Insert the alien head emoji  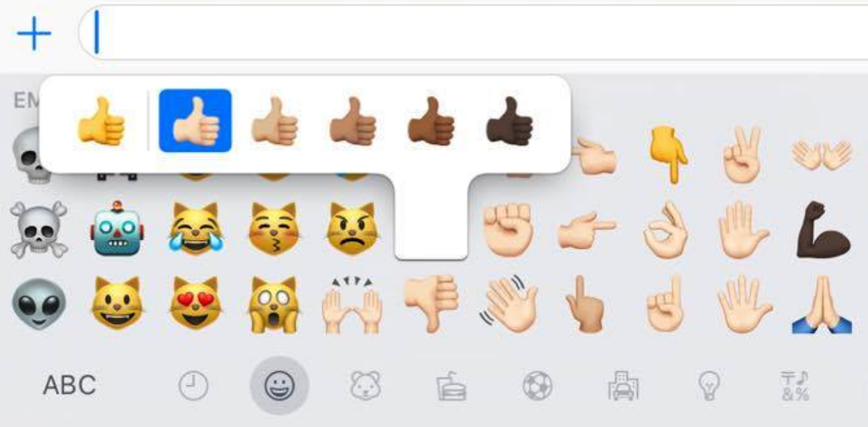coord(39,303)
